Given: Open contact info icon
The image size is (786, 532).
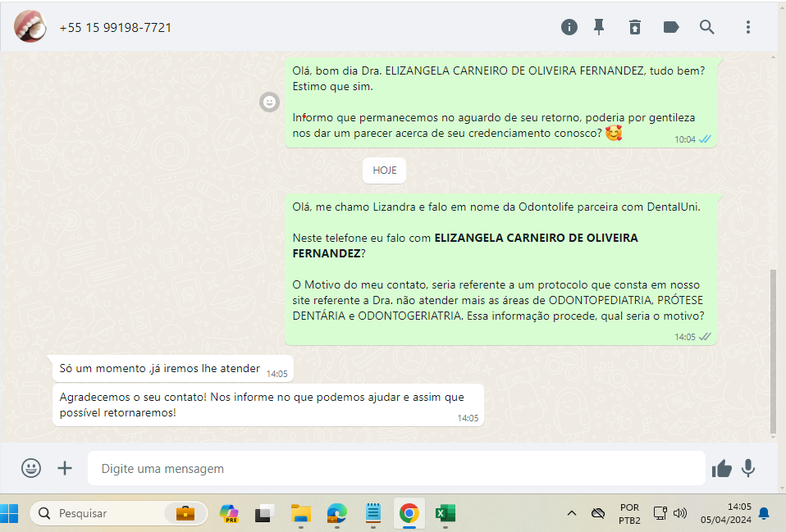Looking at the screenshot, I should pyautogui.click(x=569, y=27).
